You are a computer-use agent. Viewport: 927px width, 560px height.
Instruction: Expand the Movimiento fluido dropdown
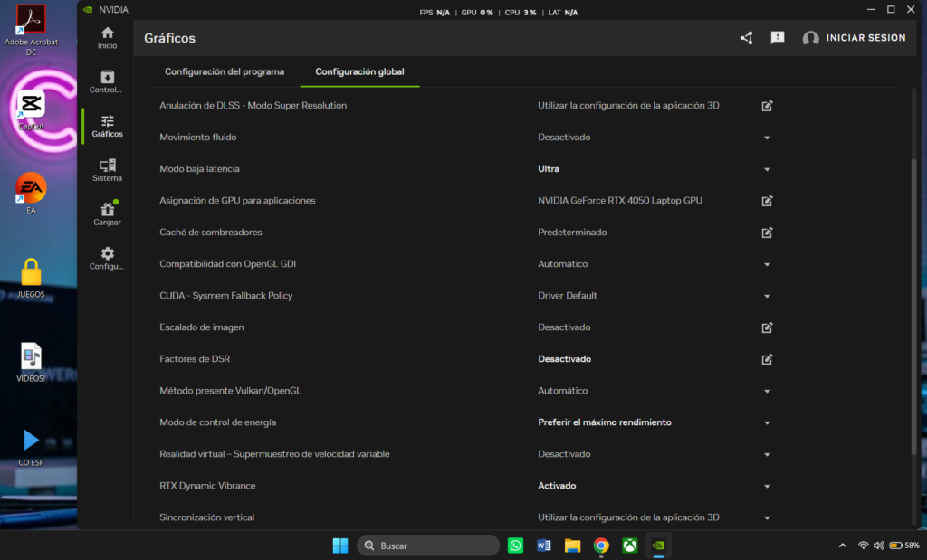point(767,138)
